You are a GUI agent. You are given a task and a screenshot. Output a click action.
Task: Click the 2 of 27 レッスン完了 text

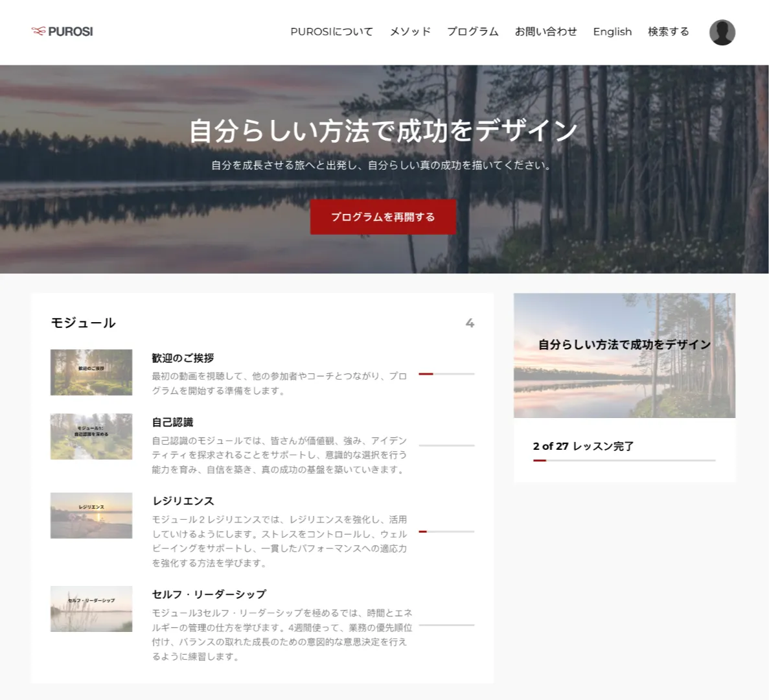[x=583, y=447]
